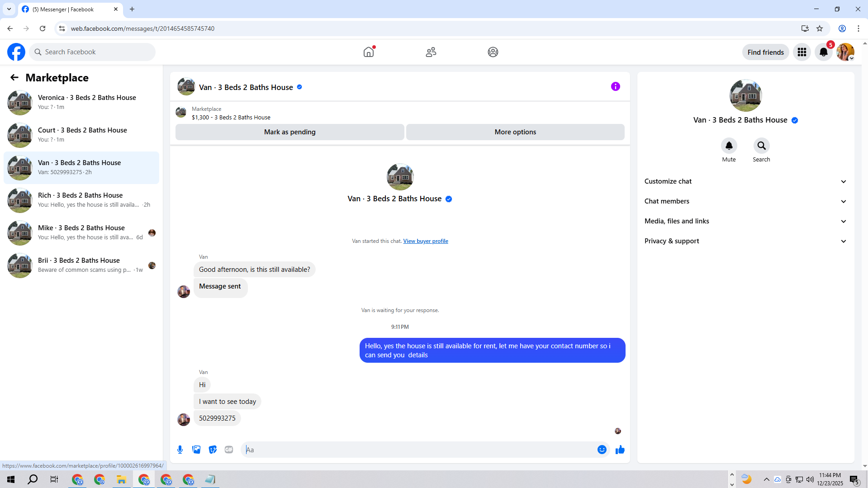Open Windows taskbar search
The height and width of the screenshot is (488, 868).
(x=33, y=479)
